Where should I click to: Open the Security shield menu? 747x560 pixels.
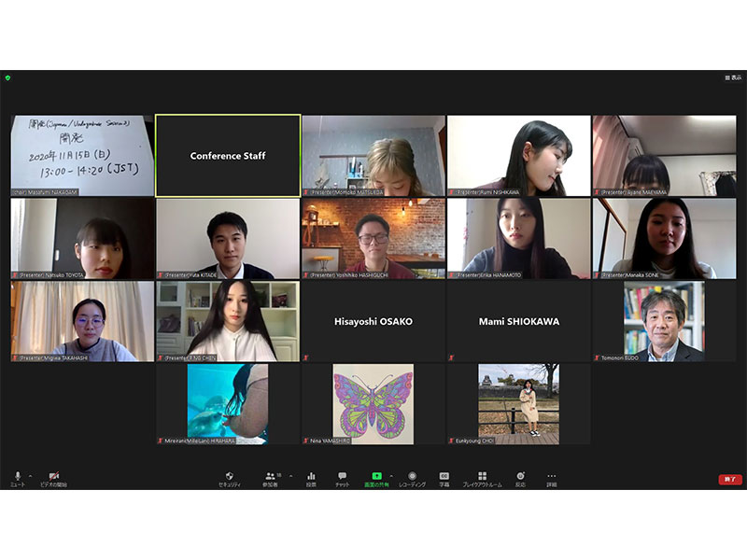(230, 478)
